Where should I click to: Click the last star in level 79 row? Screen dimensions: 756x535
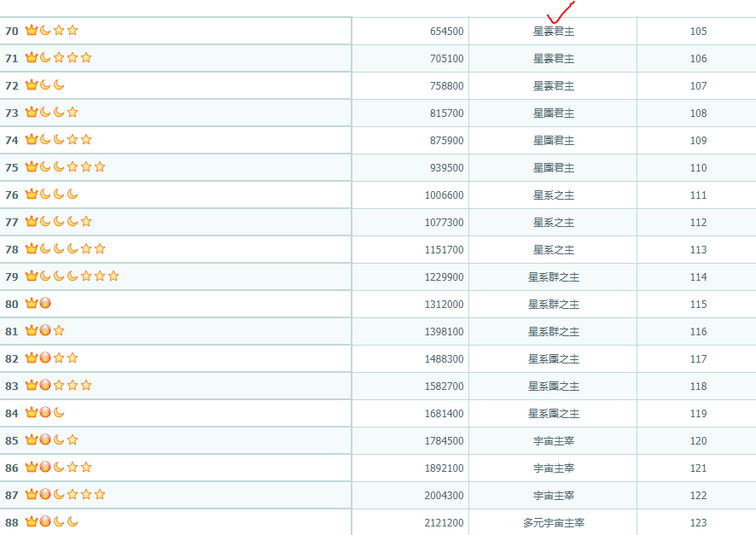click(x=113, y=276)
